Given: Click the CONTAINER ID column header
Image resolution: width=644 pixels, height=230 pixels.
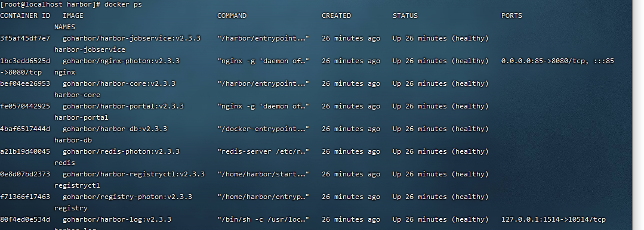Looking at the screenshot, I should 25,15.
